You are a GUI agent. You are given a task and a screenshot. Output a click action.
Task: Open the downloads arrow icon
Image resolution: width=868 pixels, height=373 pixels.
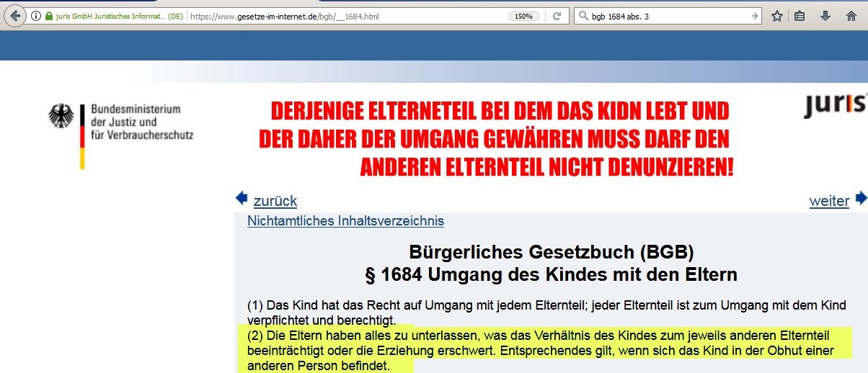point(825,16)
